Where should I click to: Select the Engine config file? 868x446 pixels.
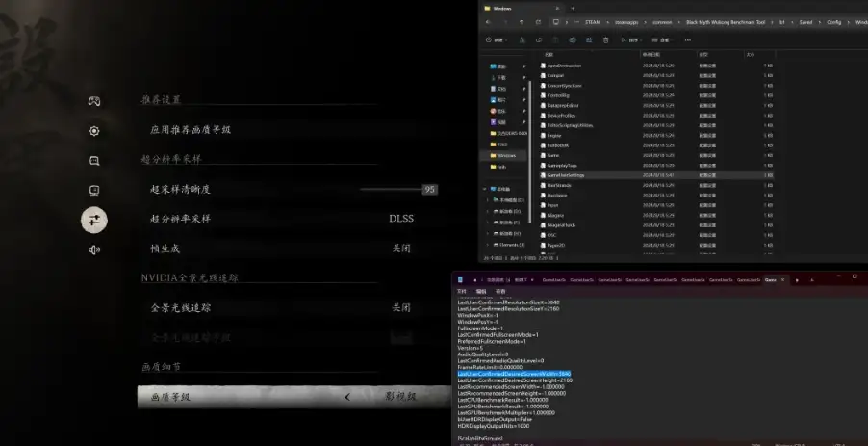point(553,135)
